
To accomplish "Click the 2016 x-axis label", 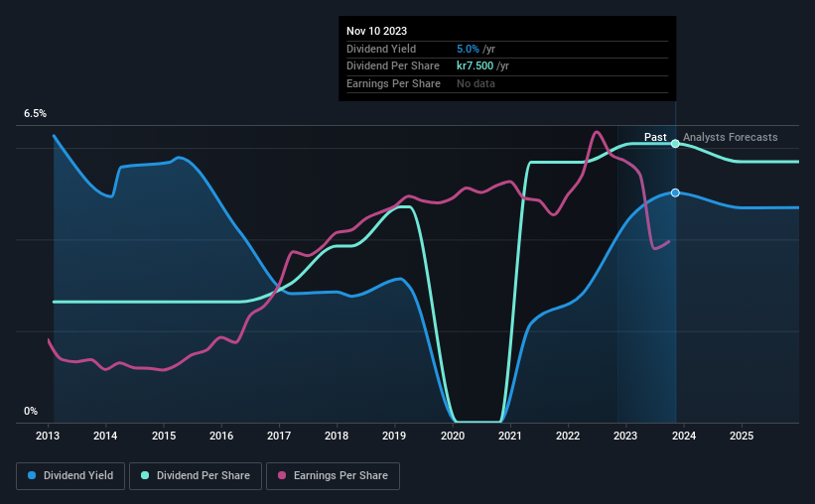I will pyautogui.click(x=221, y=436).
